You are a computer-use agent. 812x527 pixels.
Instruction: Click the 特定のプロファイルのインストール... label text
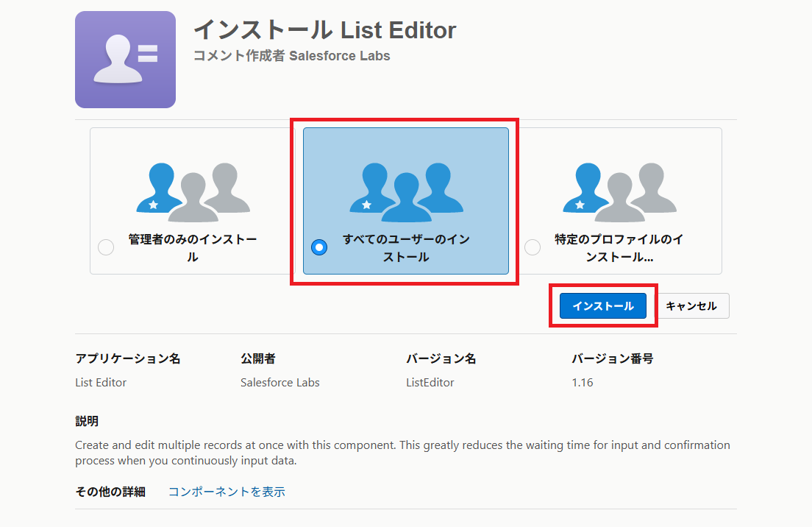619,248
